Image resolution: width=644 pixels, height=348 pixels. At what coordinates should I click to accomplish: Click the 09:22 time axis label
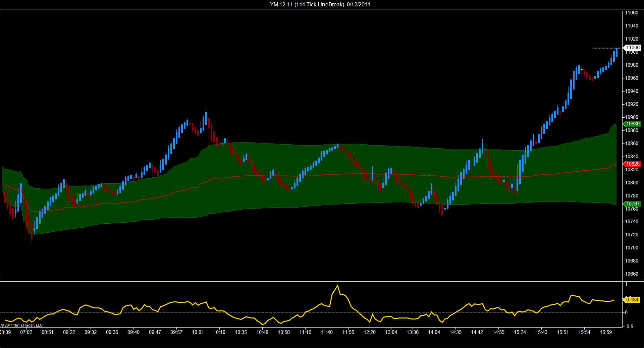[x=69, y=332]
